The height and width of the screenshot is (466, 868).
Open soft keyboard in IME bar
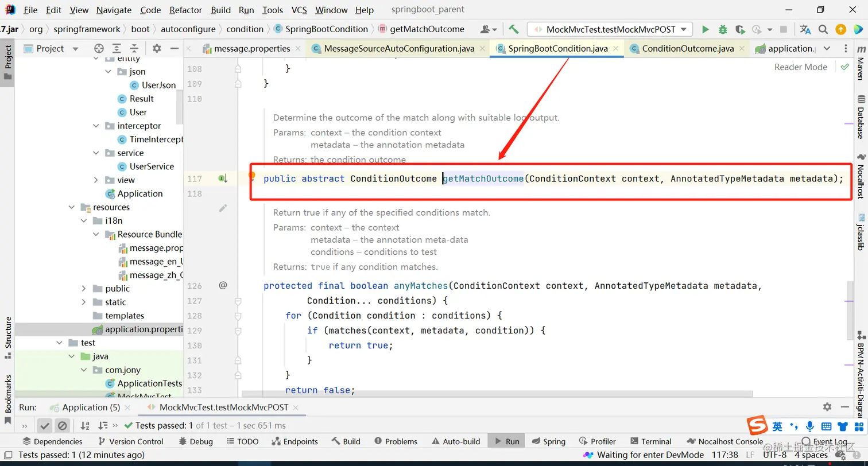coord(826,426)
